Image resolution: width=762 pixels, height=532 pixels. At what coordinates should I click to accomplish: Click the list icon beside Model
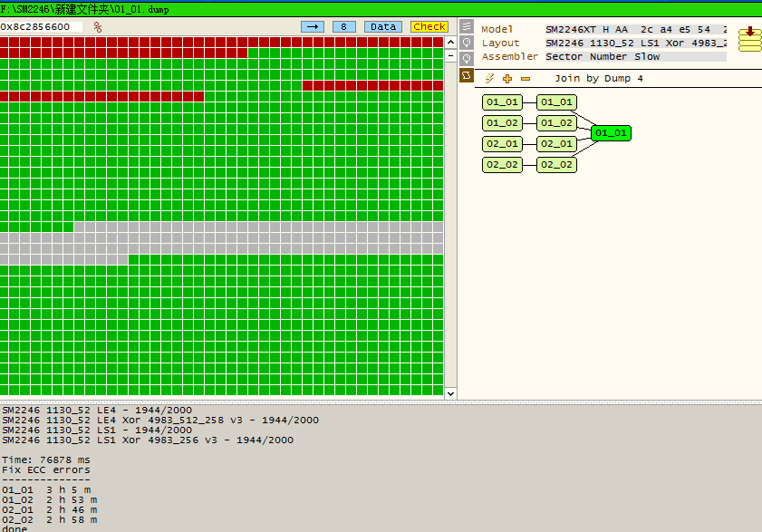tap(467, 27)
